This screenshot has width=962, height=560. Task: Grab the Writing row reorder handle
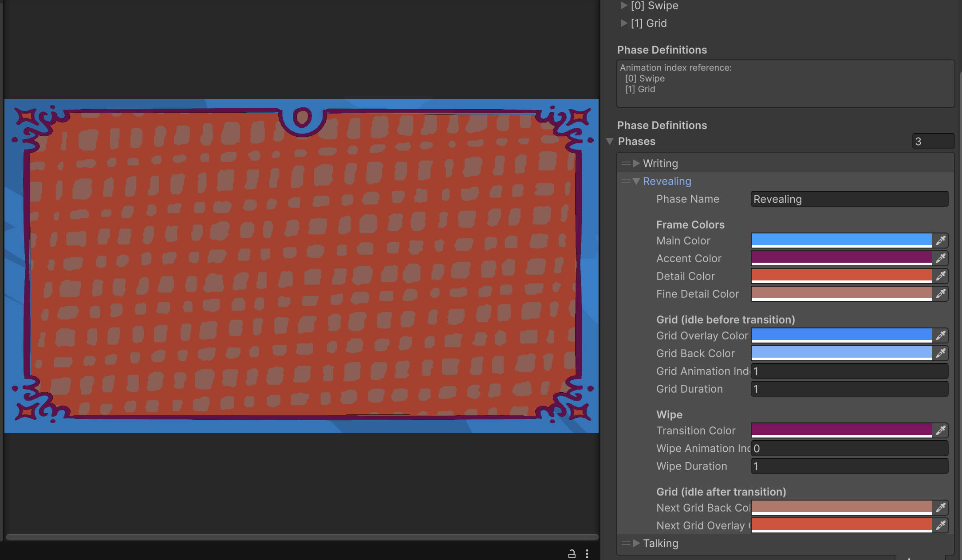[x=626, y=163]
